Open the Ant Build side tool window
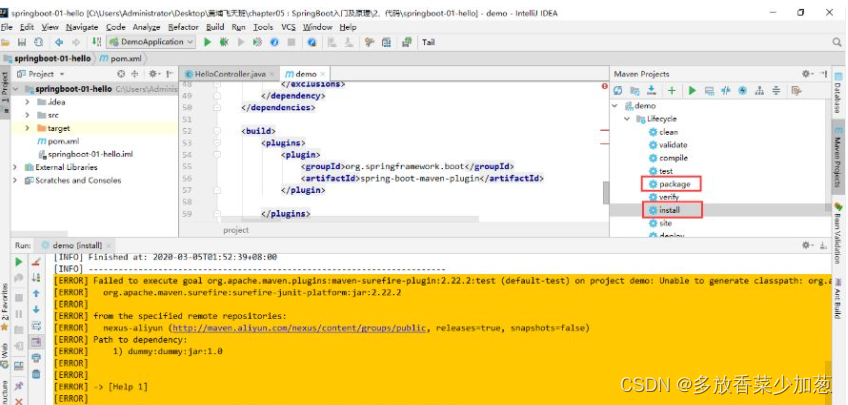This screenshot has height=405, width=848. pyautogui.click(x=838, y=298)
